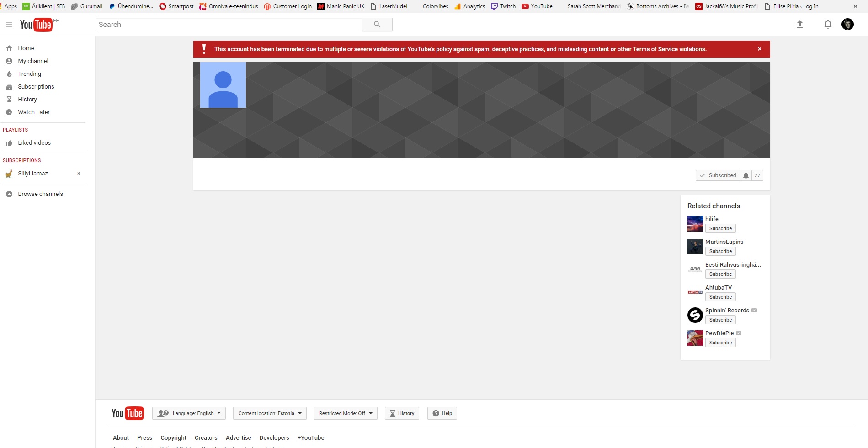The height and width of the screenshot is (448, 868).
Task: Open the Content location: Estonia dropdown
Action: click(270, 413)
